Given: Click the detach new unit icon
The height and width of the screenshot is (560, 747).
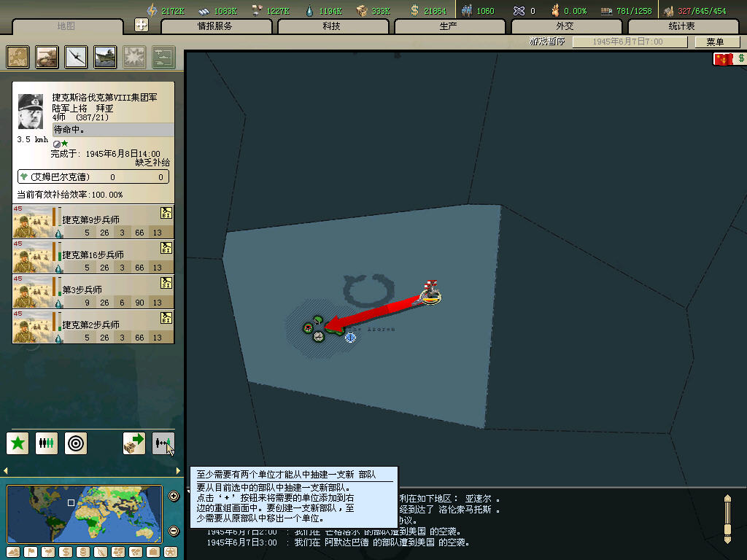Looking at the screenshot, I should 163,443.
